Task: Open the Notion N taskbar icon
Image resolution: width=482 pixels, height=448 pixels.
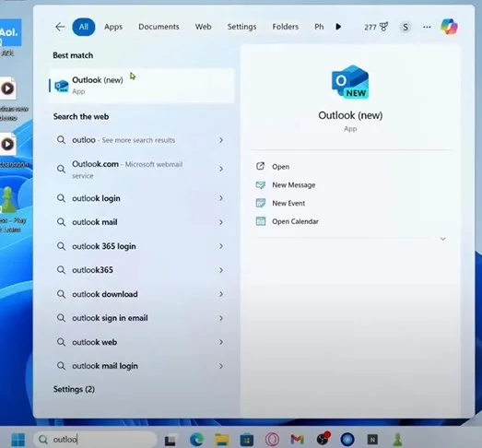Action: pyautogui.click(x=372, y=440)
